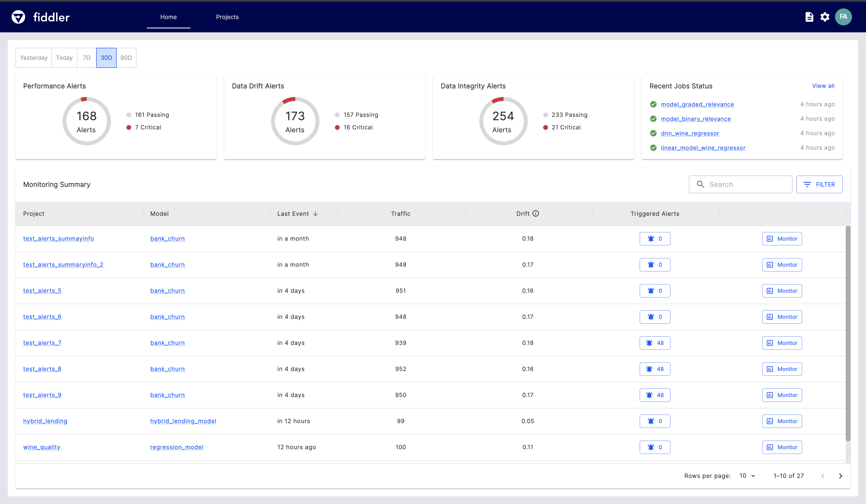Screen dimensions: 866x504
Task: Go to next page with the arrow
Action: pyautogui.click(x=841, y=476)
